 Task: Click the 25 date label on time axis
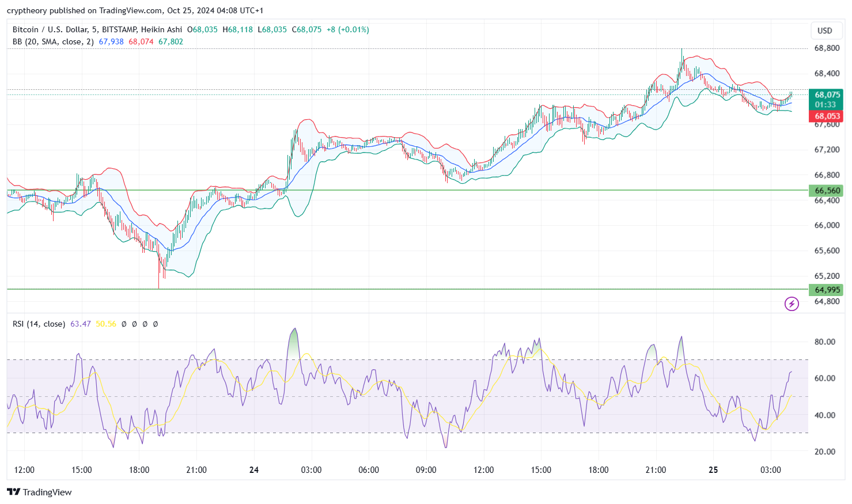[x=713, y=470]
